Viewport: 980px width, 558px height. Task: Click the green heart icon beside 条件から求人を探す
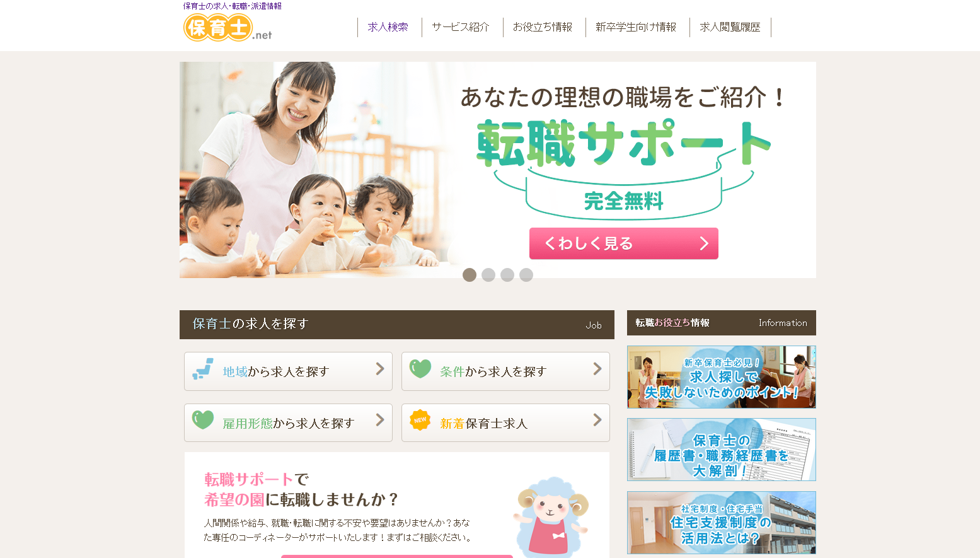[420, 369]
